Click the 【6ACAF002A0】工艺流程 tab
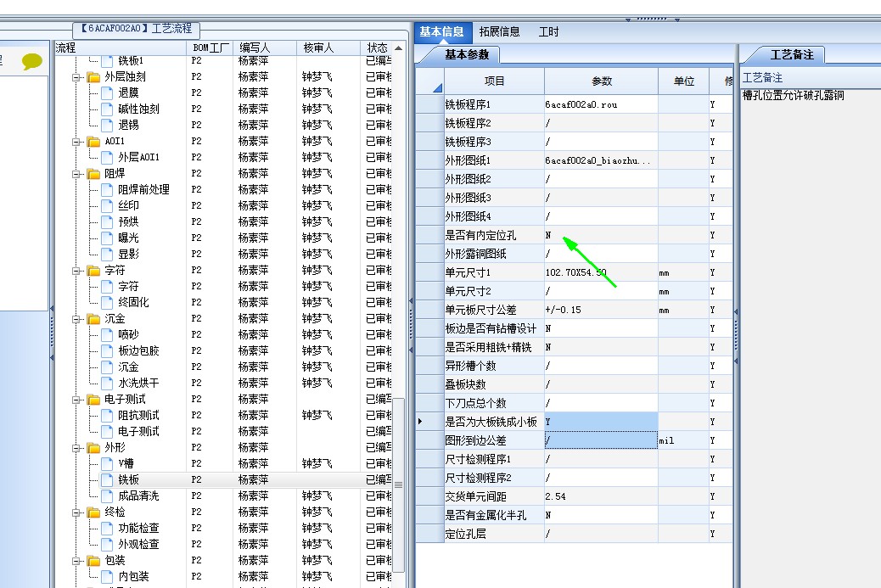The height and width of the screenshot is (588, 881). click(x=137, y=29)
